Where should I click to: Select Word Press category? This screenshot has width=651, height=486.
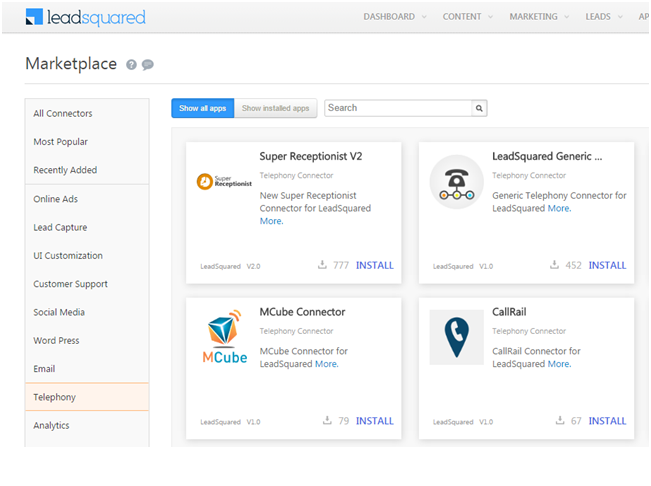tap(87, 340)
